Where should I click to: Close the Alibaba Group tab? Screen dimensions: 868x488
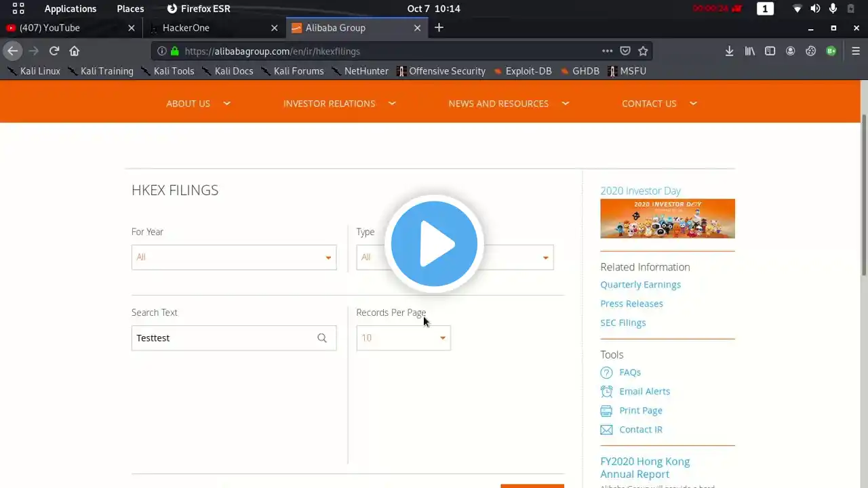tap(417, 28)
